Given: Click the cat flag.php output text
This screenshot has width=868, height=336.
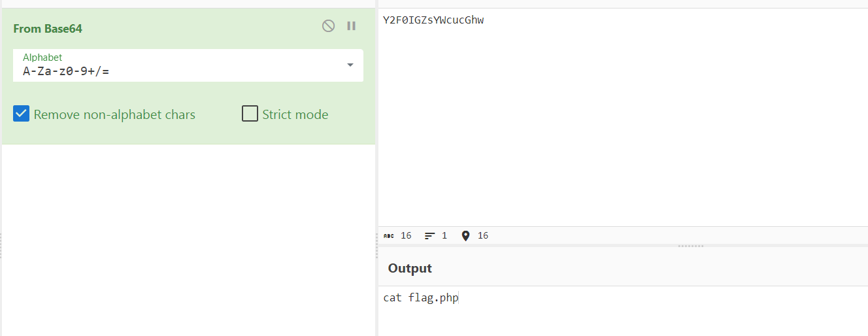Looking at the screenshot, I should tap(421, 298).
